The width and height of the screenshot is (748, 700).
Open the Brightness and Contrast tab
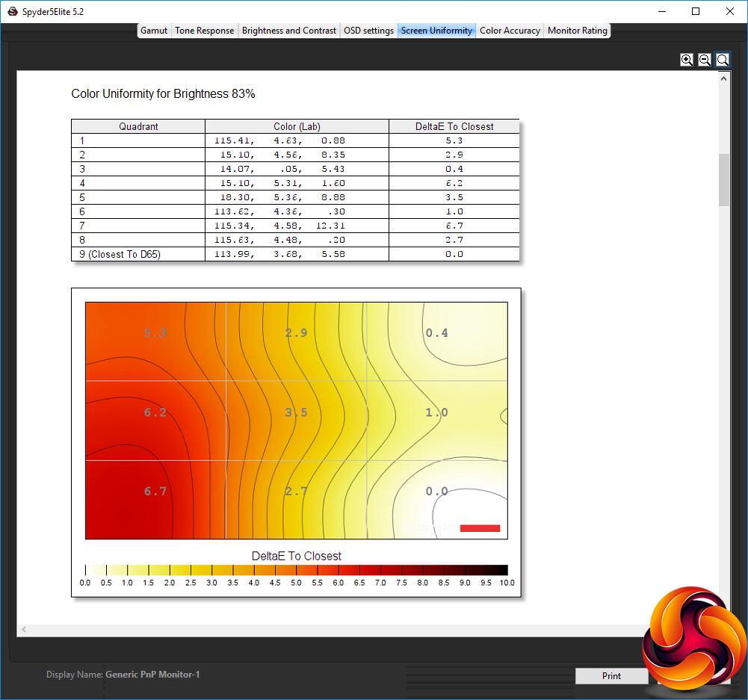tap(288, 31)
